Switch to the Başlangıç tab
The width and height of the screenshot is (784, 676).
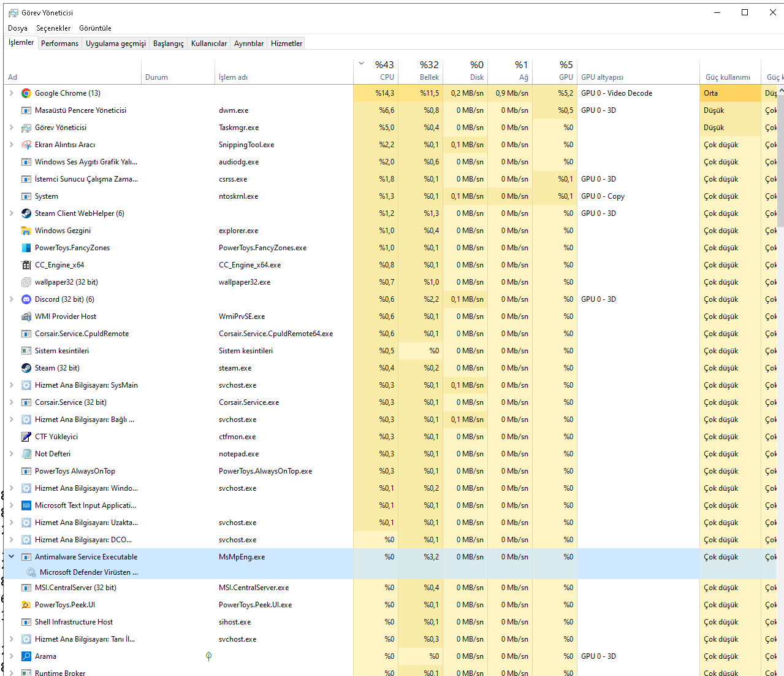pos(169,44)
